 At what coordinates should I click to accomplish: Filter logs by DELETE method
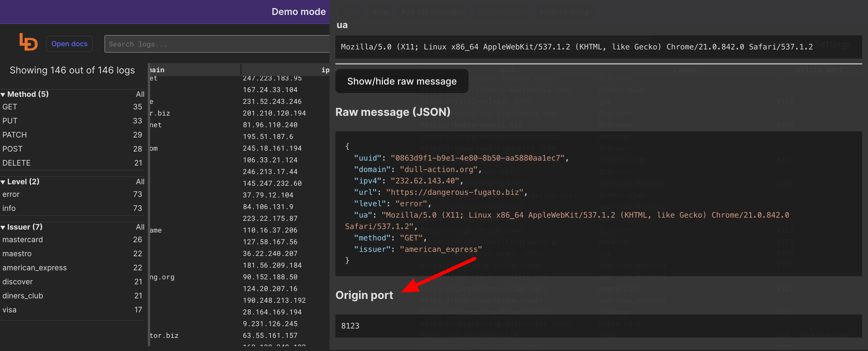(16, 163)
